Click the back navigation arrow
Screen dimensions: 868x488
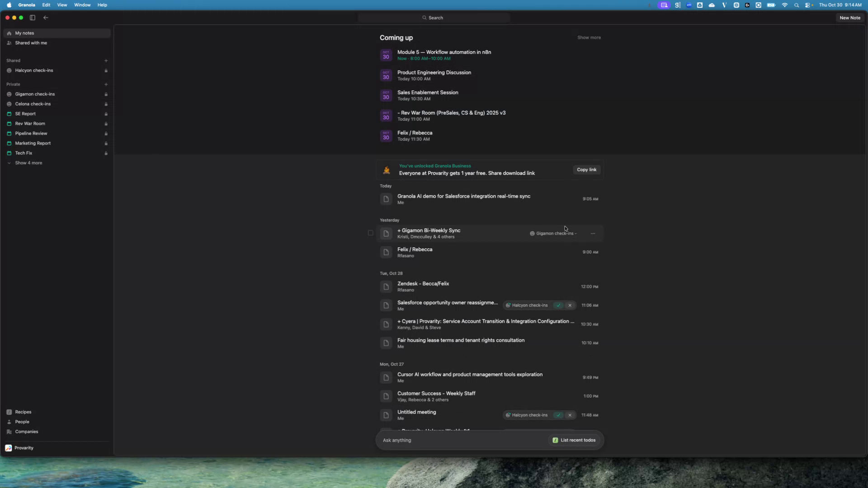point(46,18)
